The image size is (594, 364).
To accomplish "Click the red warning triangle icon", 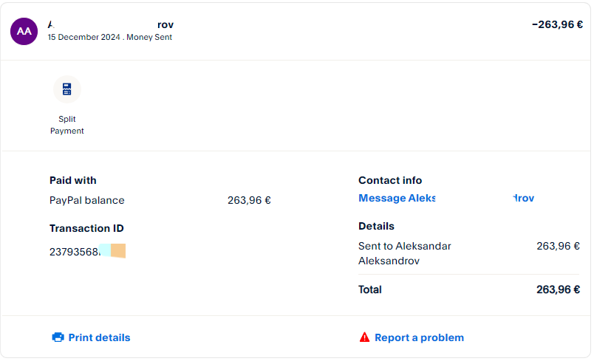I will (364, 337).
